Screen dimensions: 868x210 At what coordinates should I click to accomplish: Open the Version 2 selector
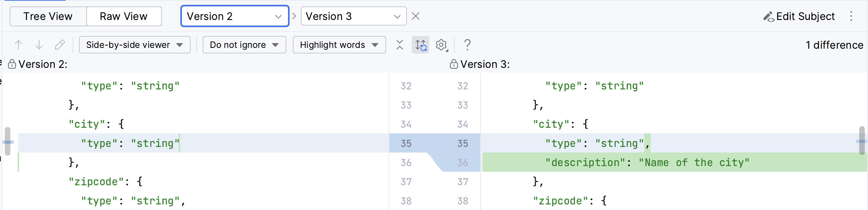[x=235, y=16]
